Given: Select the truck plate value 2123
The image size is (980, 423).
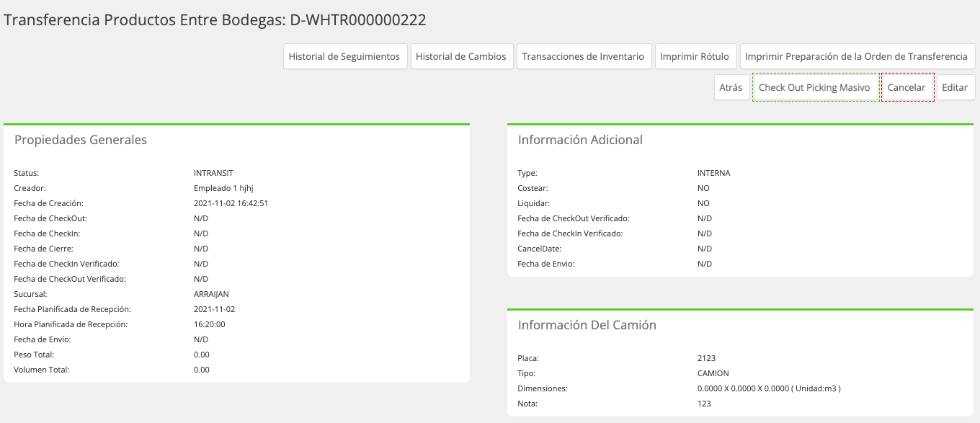Looking at the screenshot, I should pyautogui.click(x=706, y=358).
